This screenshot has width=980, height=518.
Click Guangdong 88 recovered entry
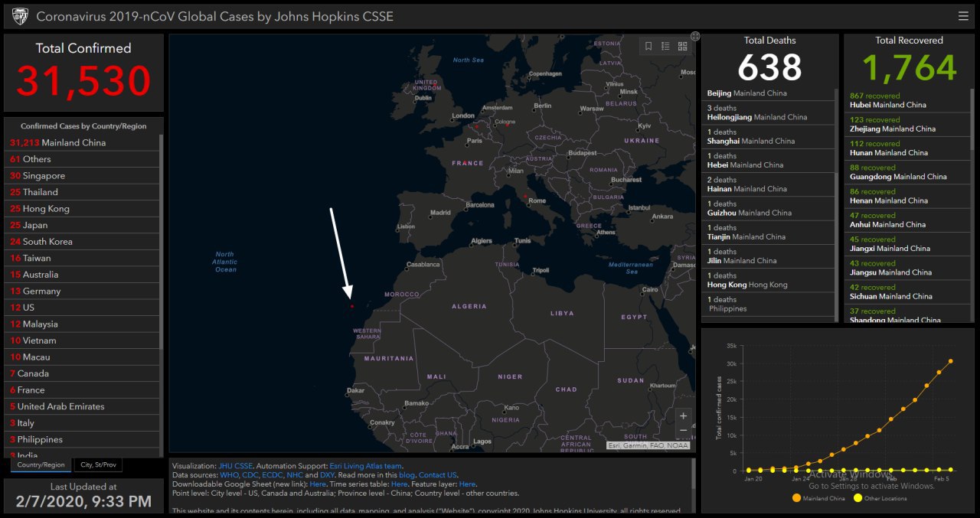click(x=908, y=172)
